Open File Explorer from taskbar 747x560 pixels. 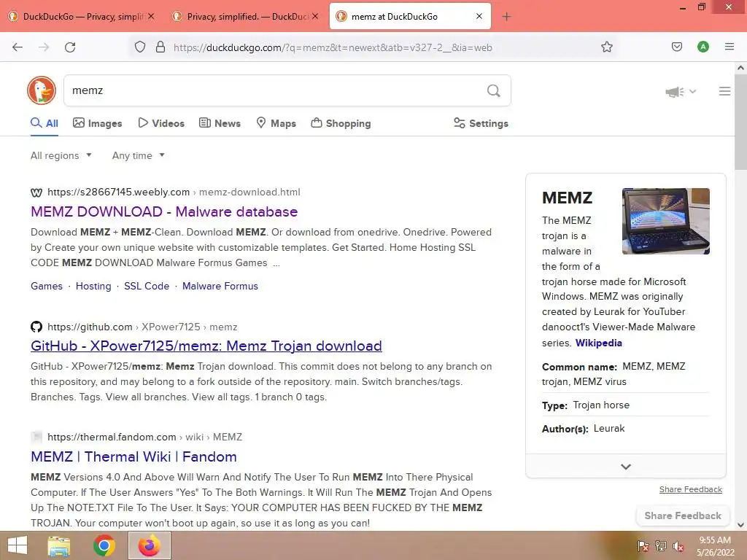(x=59, y=545)
